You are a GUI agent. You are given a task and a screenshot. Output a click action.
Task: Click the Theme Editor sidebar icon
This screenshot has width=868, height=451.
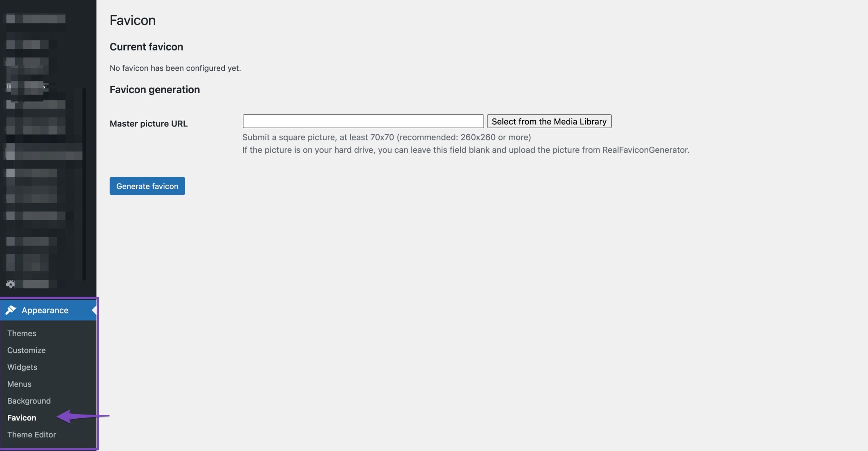pyautogui.click(x=32, y=434)
